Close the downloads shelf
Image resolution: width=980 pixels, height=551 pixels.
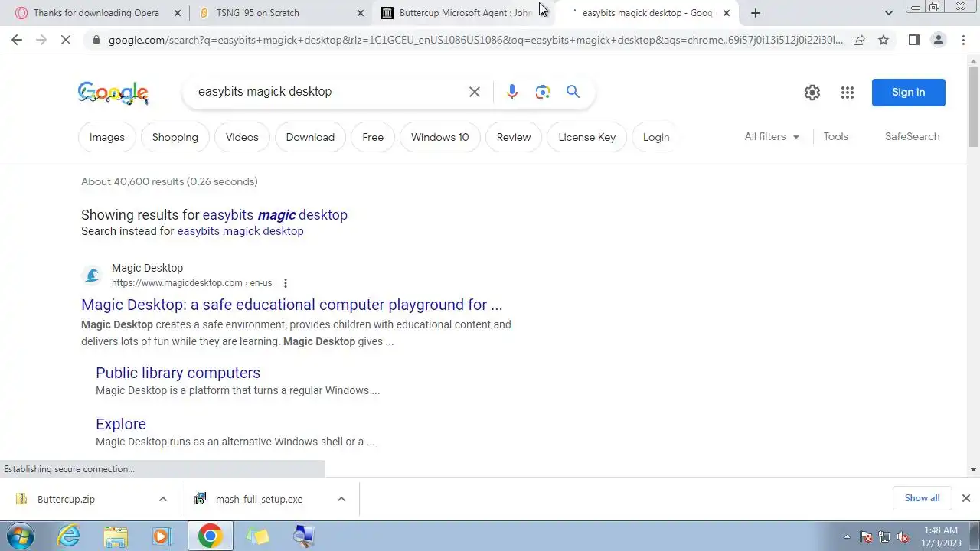tap(965, 498)
